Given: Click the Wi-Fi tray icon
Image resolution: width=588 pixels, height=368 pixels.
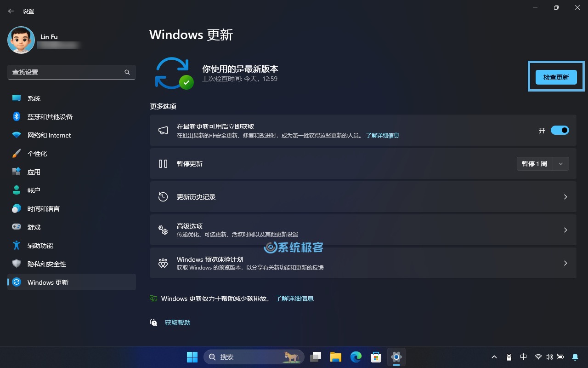Looking at the screenshot, I should click(538, 357).
